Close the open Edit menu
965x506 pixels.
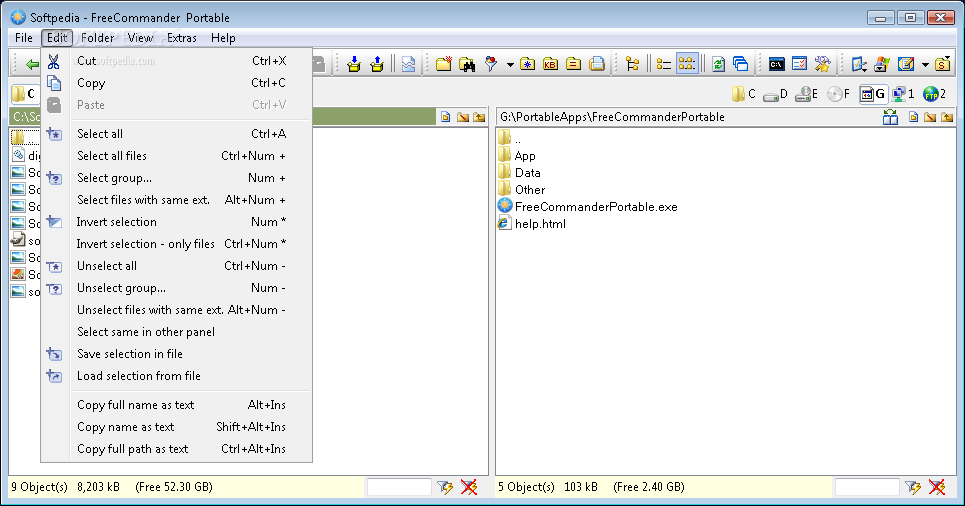point(57,38)
